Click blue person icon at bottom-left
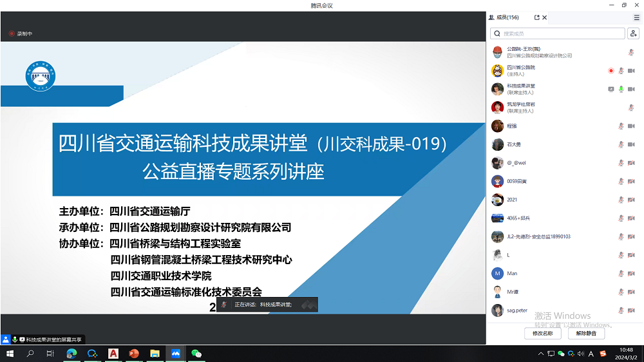The image size is (644, 362). pyautogui.click(x=5, y=339)
